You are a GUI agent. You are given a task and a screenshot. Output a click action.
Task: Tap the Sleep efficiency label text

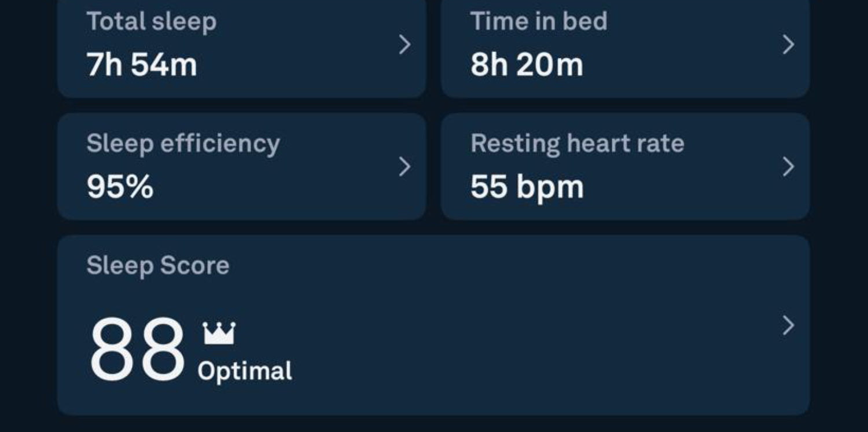183,144
